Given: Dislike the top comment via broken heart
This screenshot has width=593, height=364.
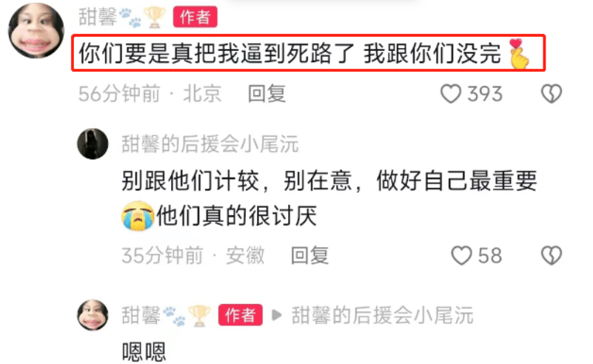Looking at the screenshot, I should pyautogui.click(x=552, y=94).
